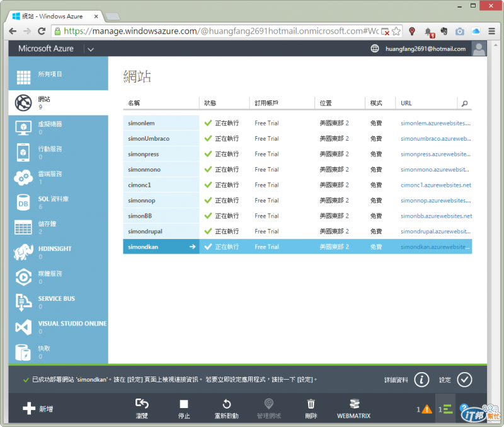The image size is (504, 427).
Task: Click the 瀏覽 browse icon
Action: tap(142, 404)
